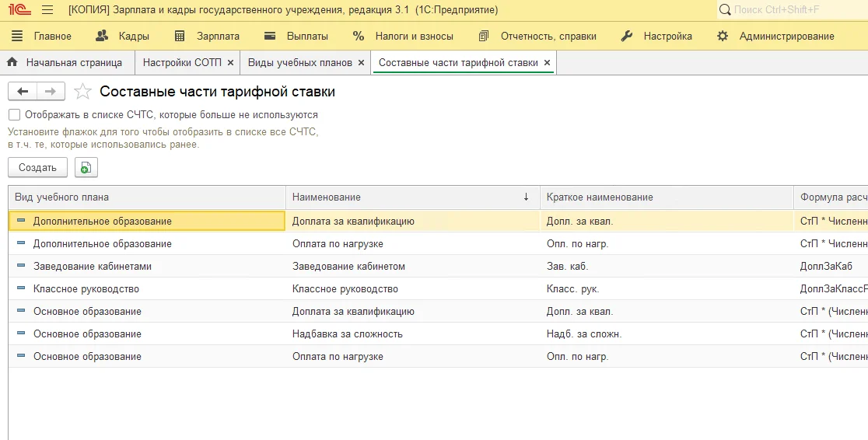Close the Настройки СОТП tab
The width and height of the screenshot is (868, 440).
[x=230, y=62]
